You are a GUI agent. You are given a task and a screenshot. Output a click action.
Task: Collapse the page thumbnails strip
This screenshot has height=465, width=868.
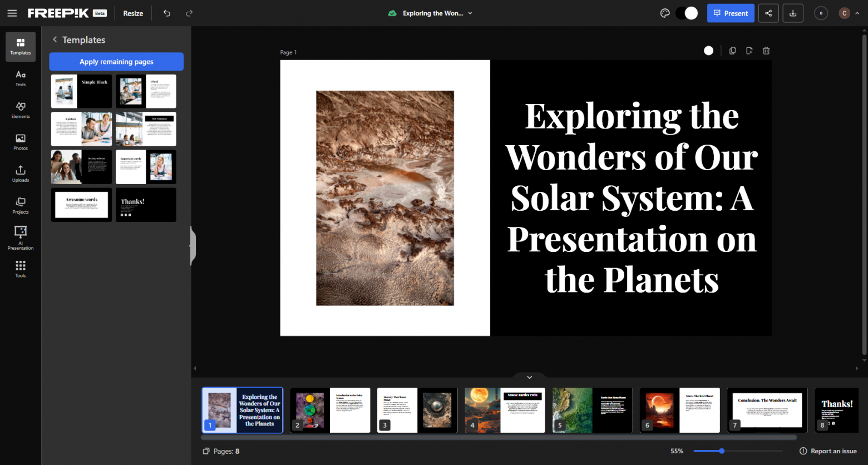529,377
